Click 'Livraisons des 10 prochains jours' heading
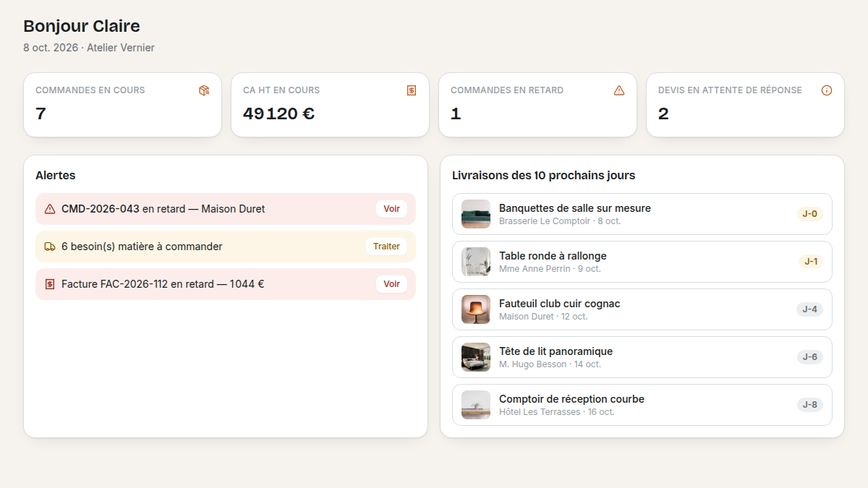This screenshot has width=868, height=488. coord(544,175)
